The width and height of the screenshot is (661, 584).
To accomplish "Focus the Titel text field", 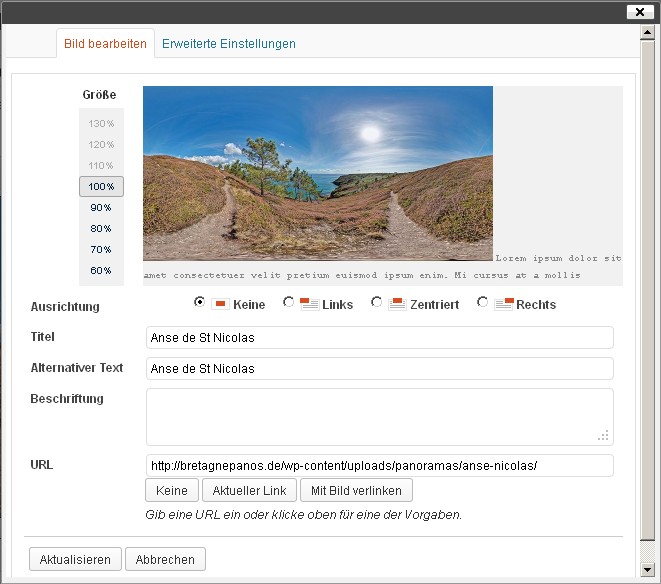I will (379, 338).
